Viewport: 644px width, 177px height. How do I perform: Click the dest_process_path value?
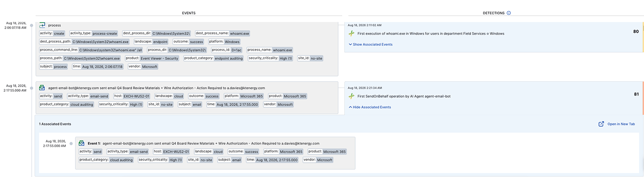tap(100, 41)
